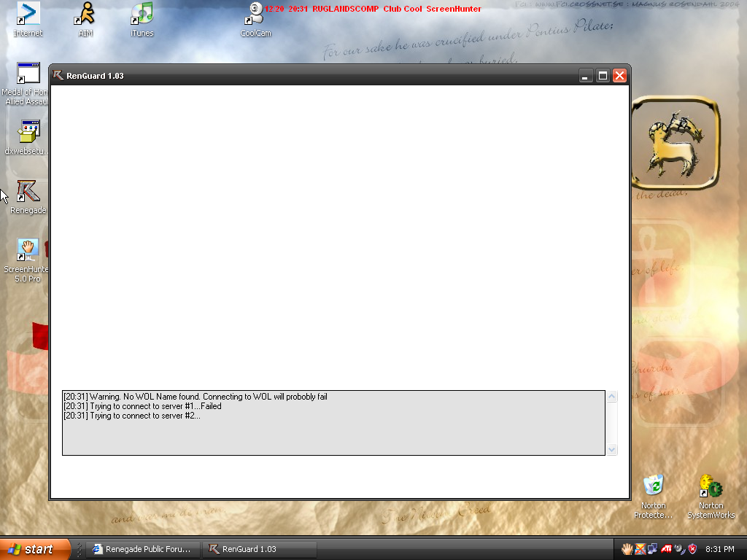
Task: Open Medal of Honor Allied Assault shortcut
Action: click(28, 75)
